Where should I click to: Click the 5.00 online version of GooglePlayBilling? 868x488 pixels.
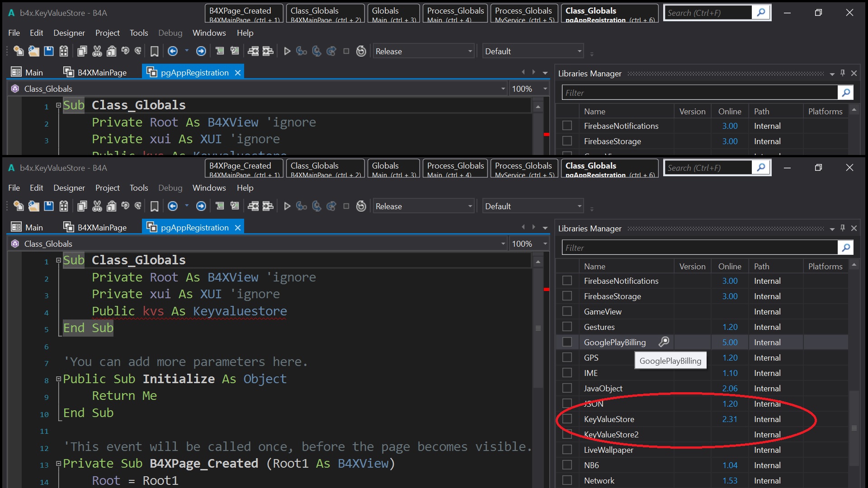click(x=729, y=342)
